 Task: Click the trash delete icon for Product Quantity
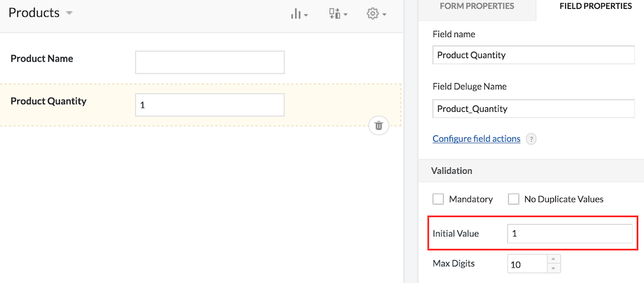click(379, 125)
